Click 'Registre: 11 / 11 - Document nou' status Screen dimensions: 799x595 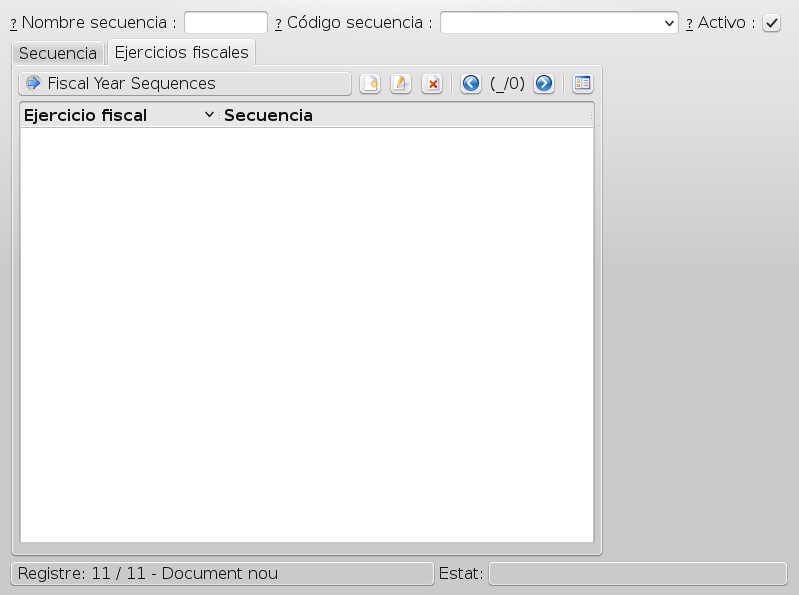[x=222, y=574]
